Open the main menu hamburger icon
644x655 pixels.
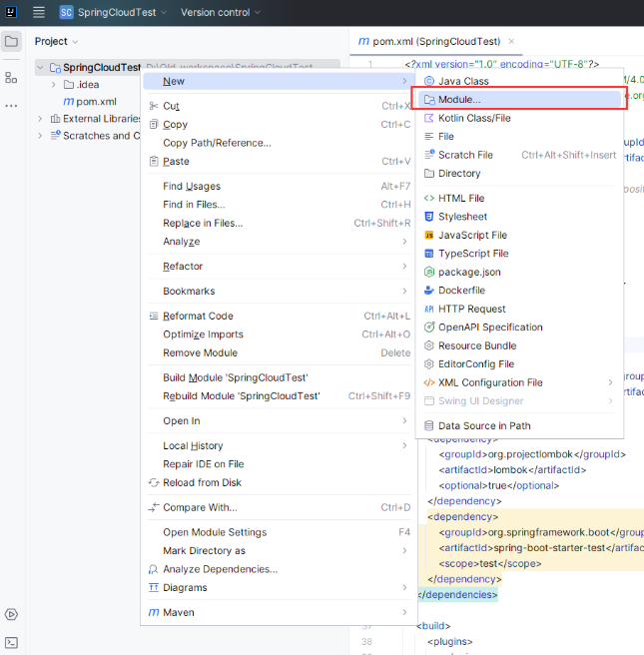tap(39, 12)
